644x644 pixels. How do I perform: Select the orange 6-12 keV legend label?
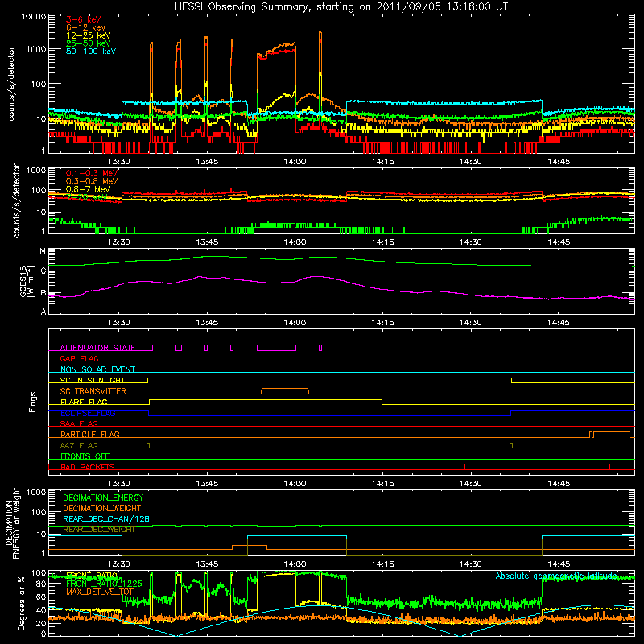(86, 27)
